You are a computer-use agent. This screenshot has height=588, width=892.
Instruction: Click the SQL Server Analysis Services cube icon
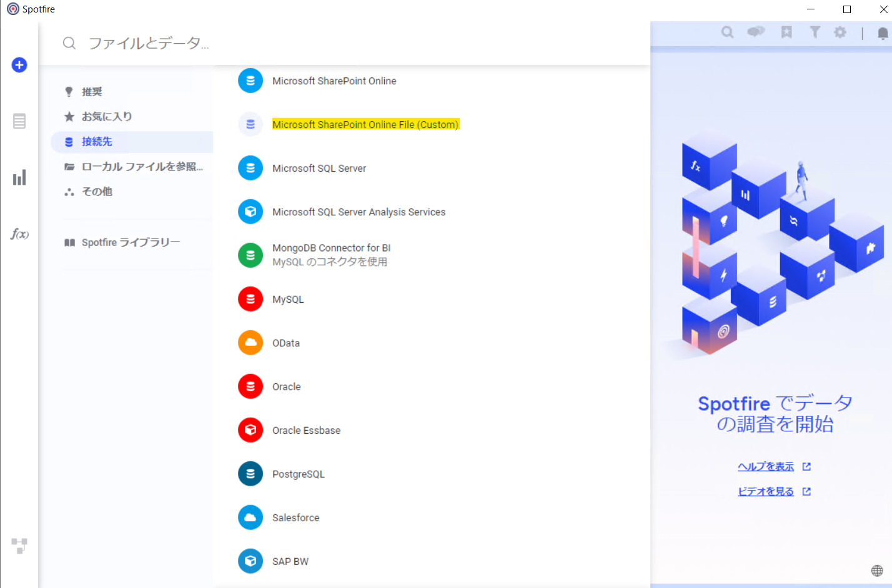[250, 212]
